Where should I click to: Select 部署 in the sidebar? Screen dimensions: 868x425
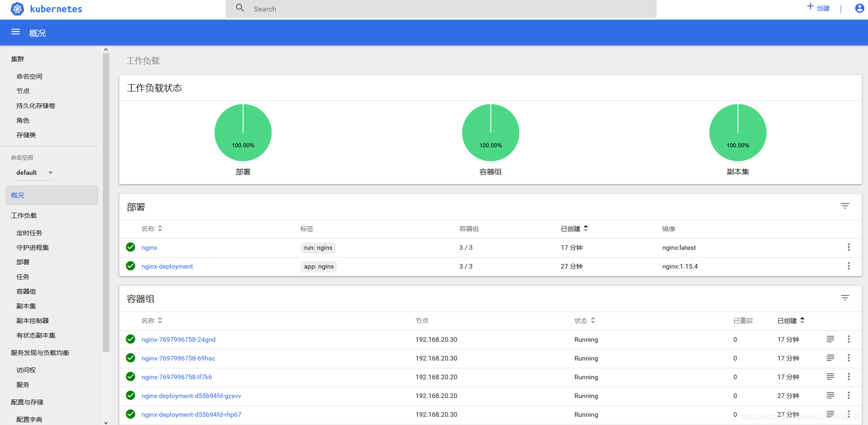[23, 262]
